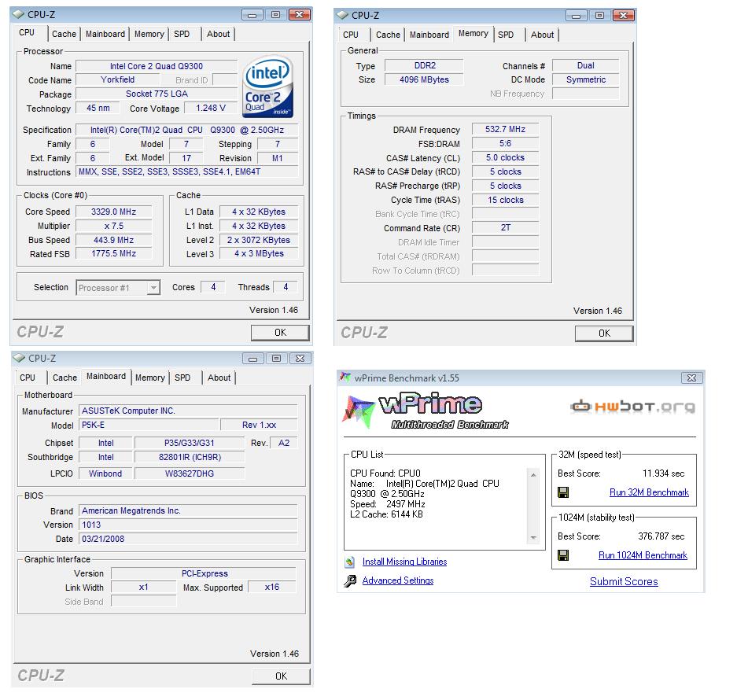
Task: Open SPD tab in the CPU window
Action: pos(182,34)
